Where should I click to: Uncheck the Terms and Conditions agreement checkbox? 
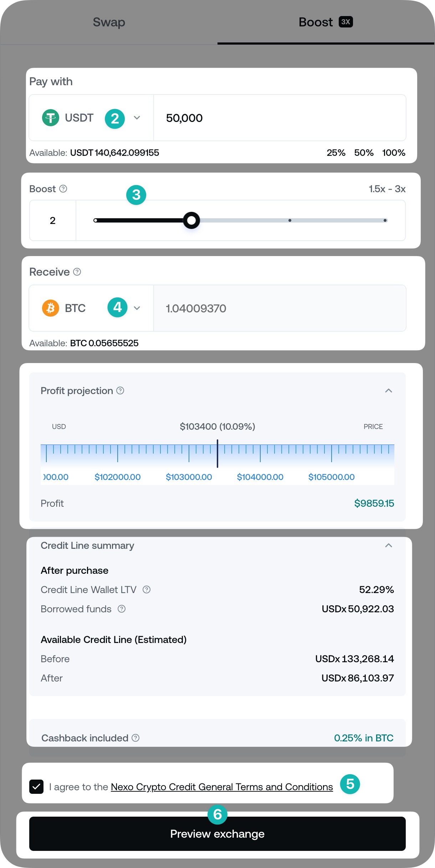[x=36, y=786]
